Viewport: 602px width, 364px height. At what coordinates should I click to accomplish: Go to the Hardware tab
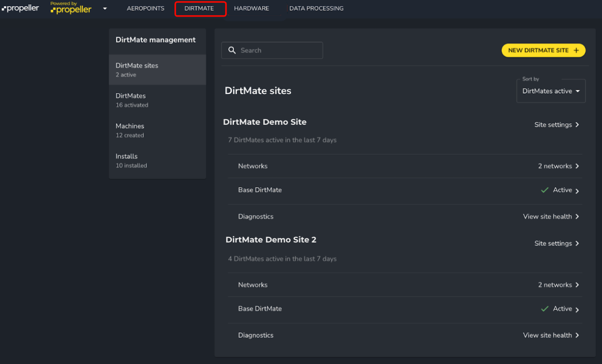click(251, 9)
